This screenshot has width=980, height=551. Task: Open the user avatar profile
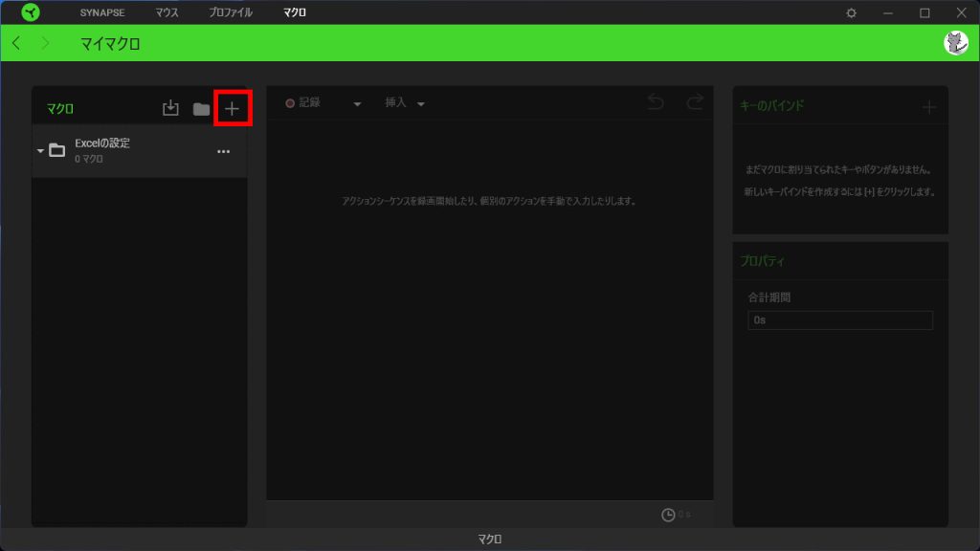click(x=956, y=43)
